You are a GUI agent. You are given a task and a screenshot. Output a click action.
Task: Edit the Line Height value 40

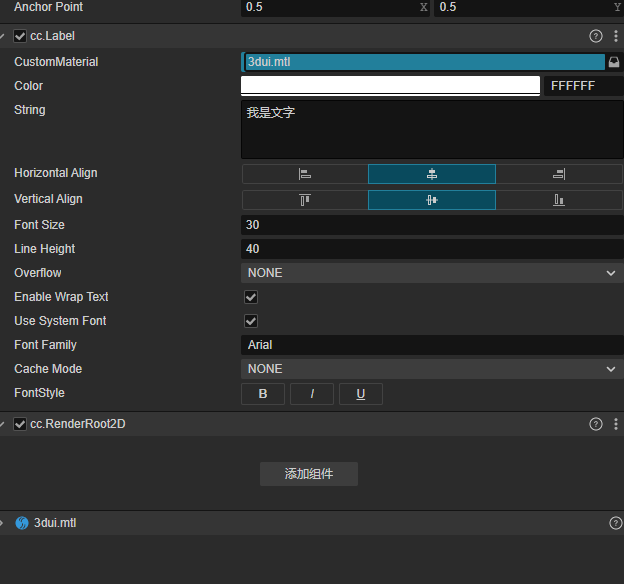pos(432,249)
